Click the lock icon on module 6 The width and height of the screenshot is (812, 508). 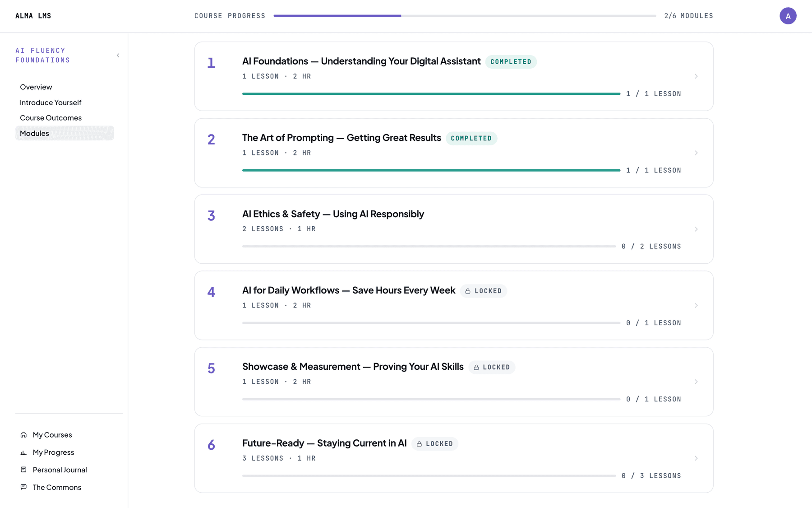pos(419,444)
